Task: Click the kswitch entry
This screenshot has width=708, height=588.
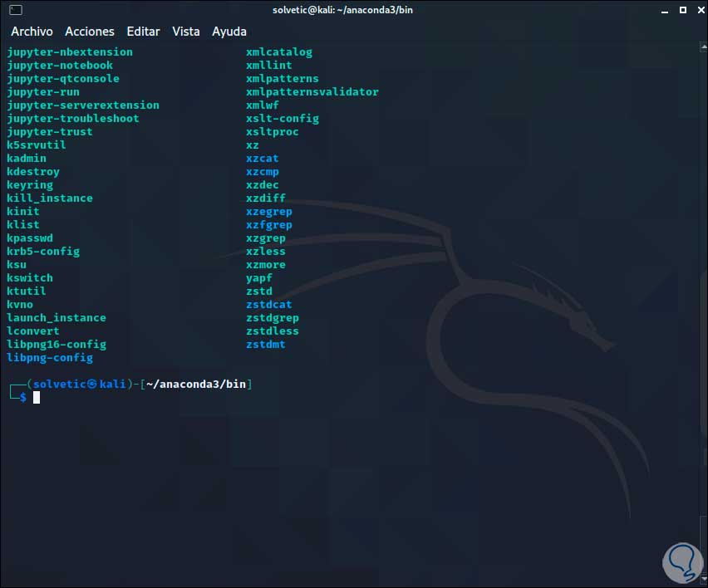Action: point(30,278)
